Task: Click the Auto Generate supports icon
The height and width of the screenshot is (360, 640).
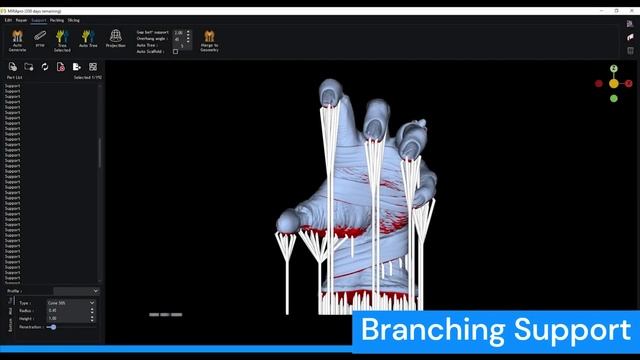Action: coord(17,40)
